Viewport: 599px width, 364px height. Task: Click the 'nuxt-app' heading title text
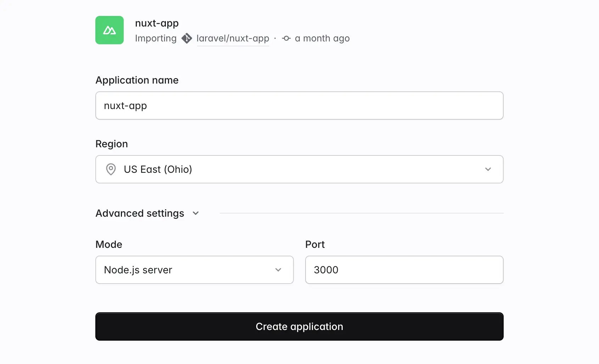click(x=157, y=23)
